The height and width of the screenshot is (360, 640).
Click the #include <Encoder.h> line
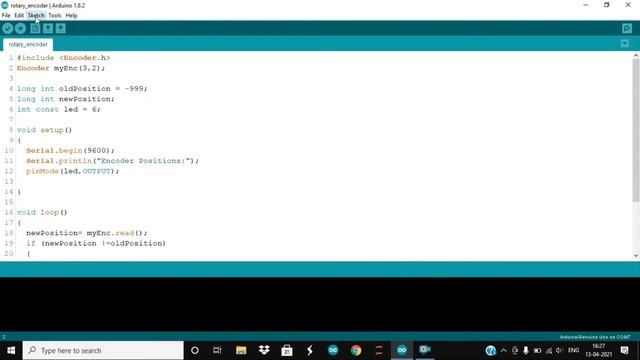[x=64, y=58]
